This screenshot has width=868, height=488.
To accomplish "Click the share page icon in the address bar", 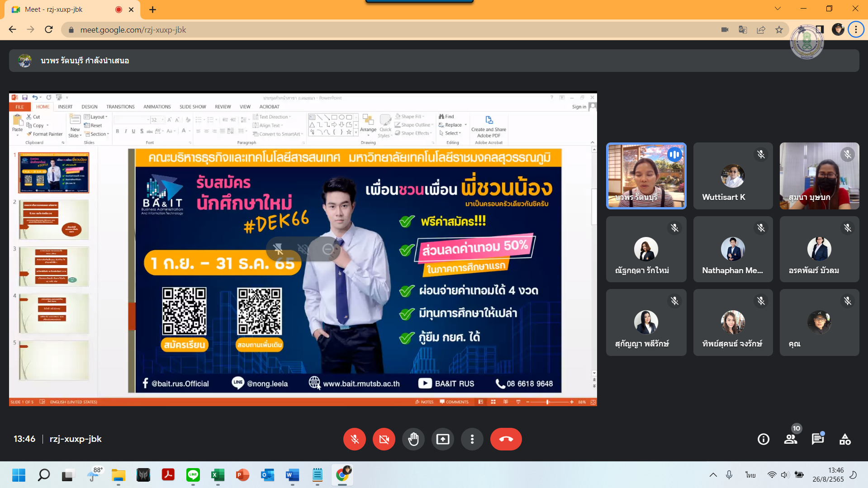I will click(761, 30).
